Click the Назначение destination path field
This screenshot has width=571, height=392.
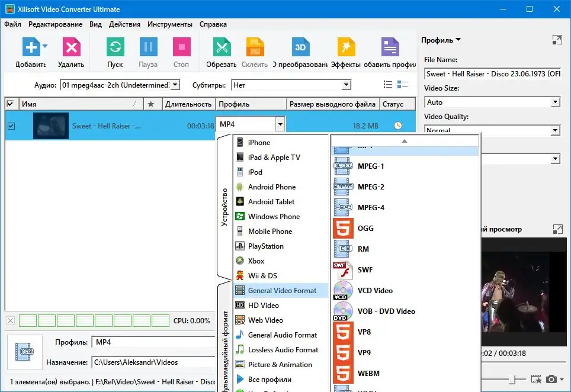point(153,362)
